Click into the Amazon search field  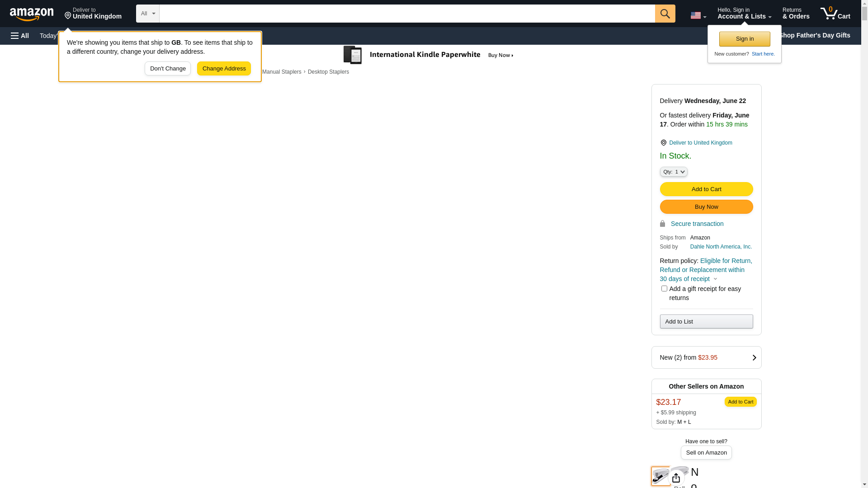[407, 14]
